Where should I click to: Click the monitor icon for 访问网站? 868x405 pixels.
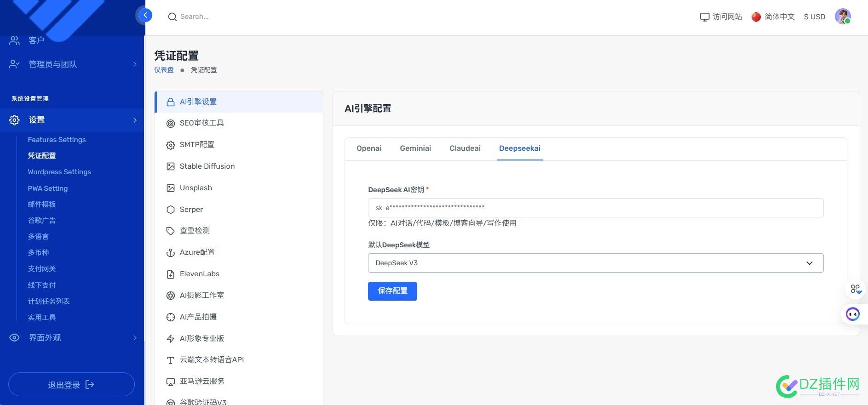pos(704,17)
